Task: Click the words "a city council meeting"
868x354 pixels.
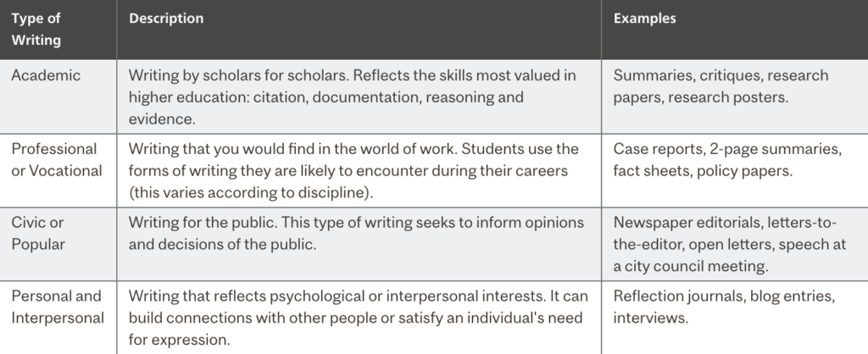Action: click(691, 266)
